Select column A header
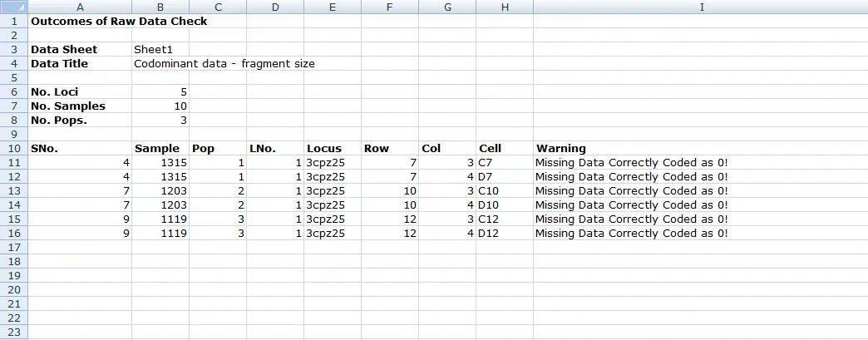Screen dimensions: 868x340 click(x=80, y=7)
